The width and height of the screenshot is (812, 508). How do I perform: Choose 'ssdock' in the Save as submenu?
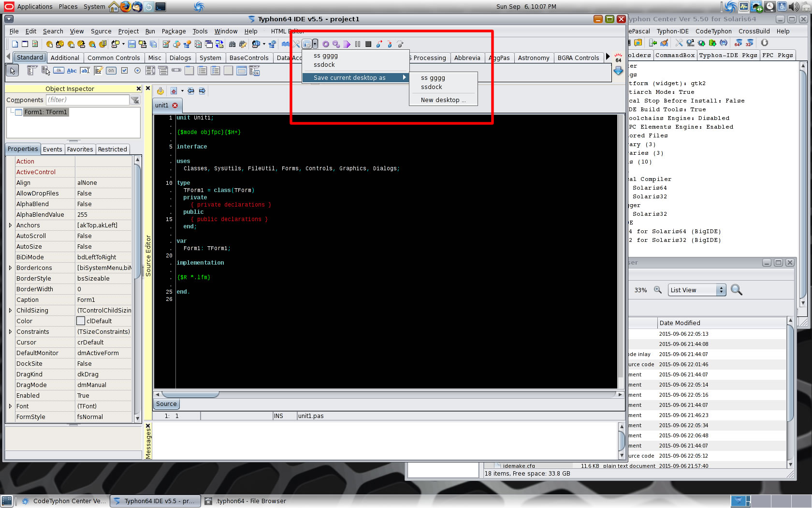tap(431, 87)
